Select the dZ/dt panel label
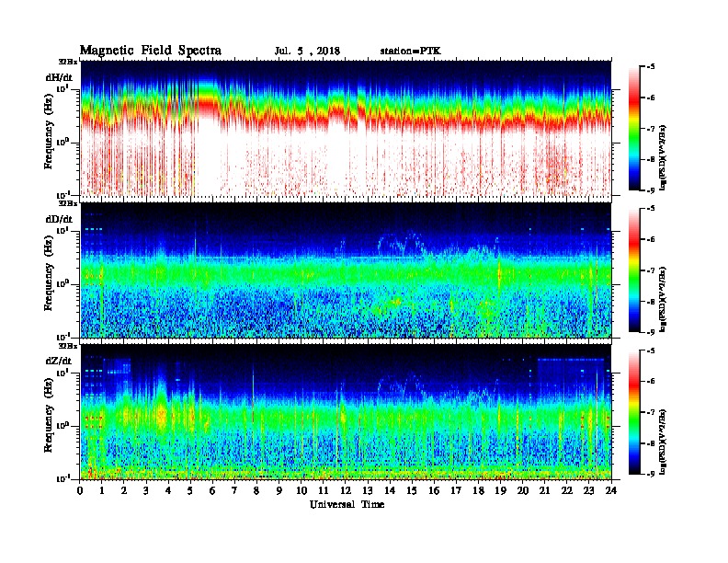 point(59,361)
